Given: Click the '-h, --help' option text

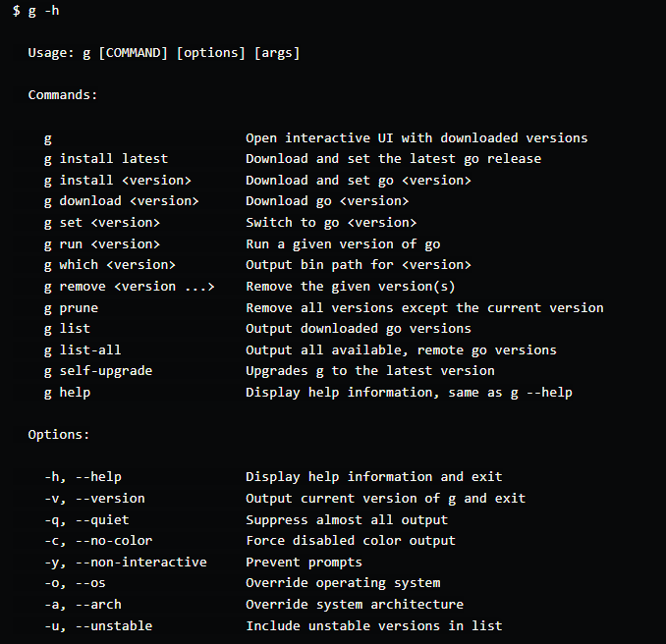Looking at the screenshot, I should pyautogui.click(x=83, y=477).
